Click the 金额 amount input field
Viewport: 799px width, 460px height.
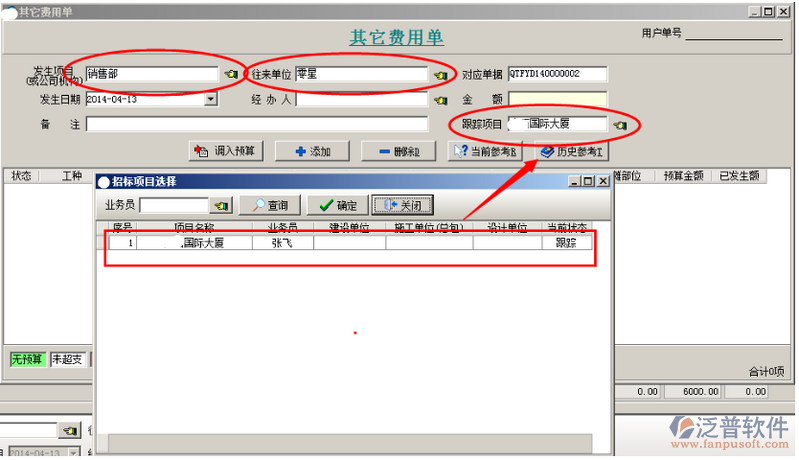557,99
